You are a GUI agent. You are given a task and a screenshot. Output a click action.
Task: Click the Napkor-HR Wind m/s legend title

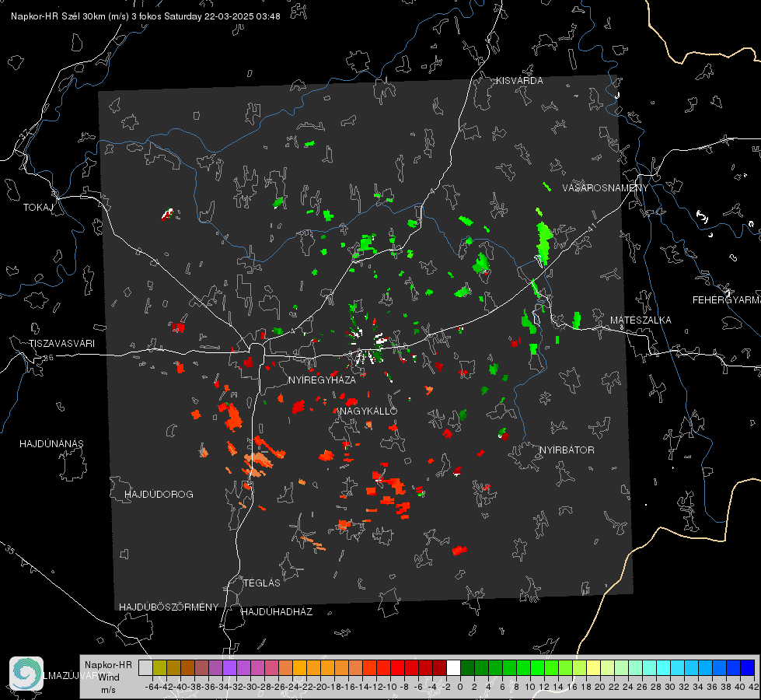pyautogui.click(x=108, y=677)
